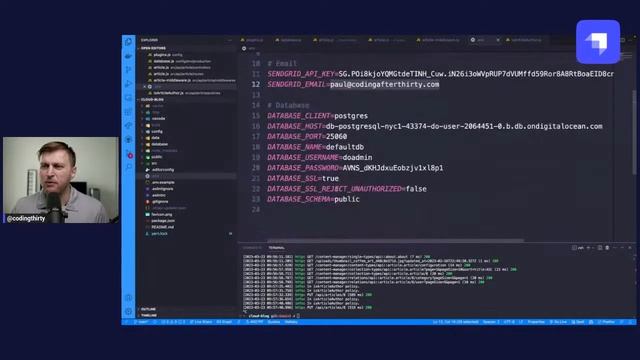
Task: Open article-middleware.js in Open Editors list
Action: [192, 80]
